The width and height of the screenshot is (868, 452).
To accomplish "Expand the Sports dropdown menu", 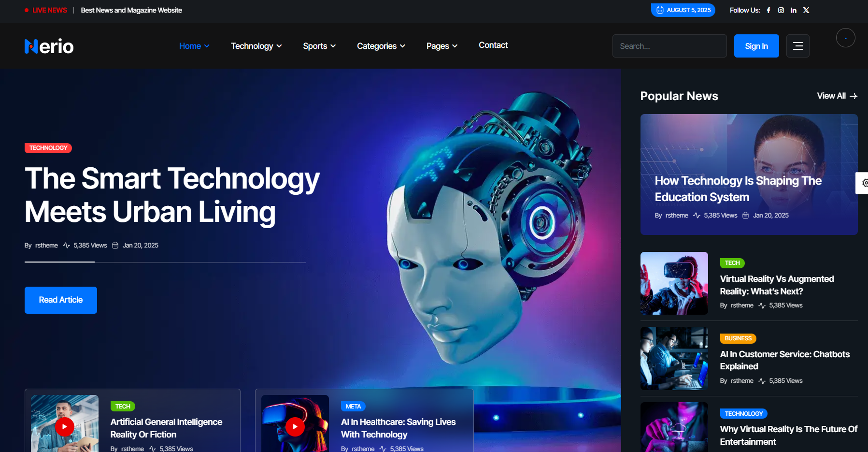I will click(319, 46).
